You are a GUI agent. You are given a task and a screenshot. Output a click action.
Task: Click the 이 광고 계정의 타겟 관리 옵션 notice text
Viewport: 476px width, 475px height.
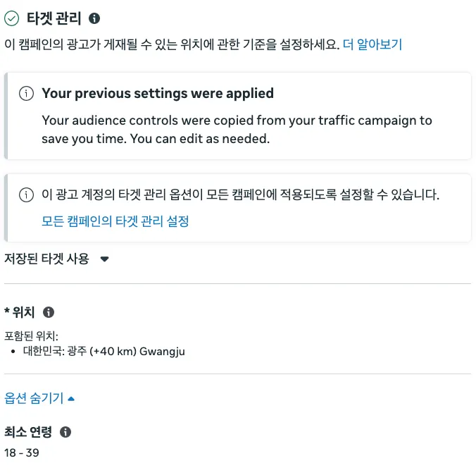[x=240, y=195]
